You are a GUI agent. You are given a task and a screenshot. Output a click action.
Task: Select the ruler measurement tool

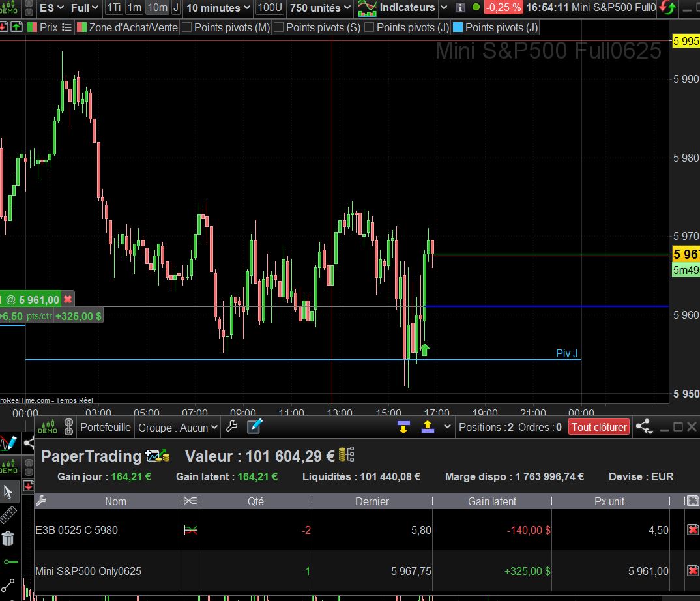tap(8, 515)
